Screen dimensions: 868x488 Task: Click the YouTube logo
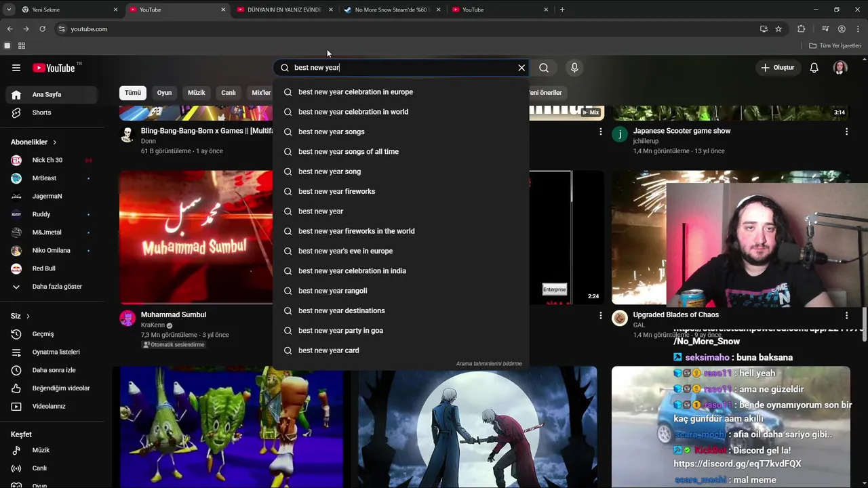(x=54, y=68)
